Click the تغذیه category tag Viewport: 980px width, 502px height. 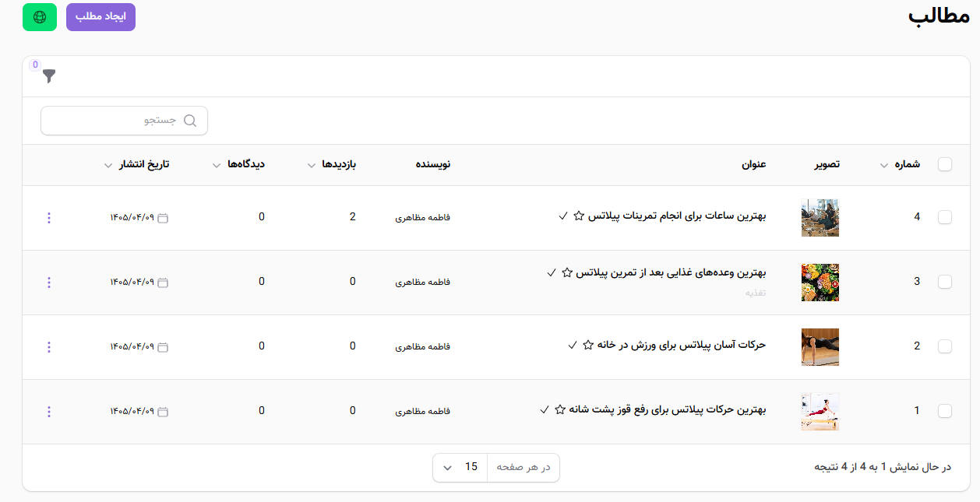[756, 293]
